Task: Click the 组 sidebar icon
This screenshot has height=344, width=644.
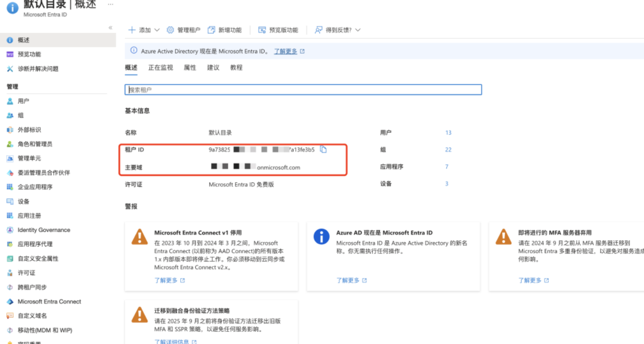Action: point(10,115)
